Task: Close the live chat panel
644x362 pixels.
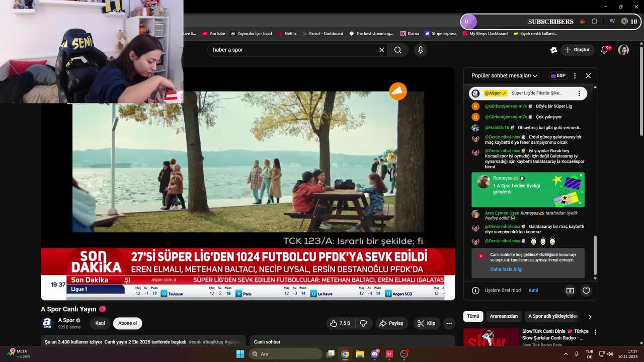Action: tap(588, 76)
